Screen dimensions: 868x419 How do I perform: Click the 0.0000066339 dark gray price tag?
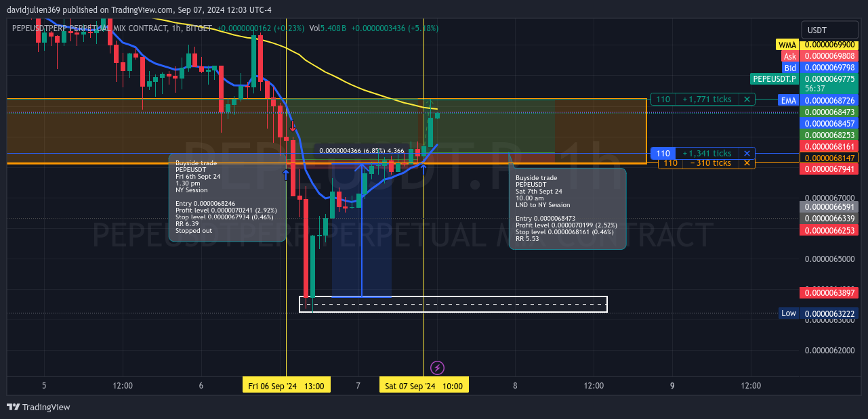pos(830,219)
